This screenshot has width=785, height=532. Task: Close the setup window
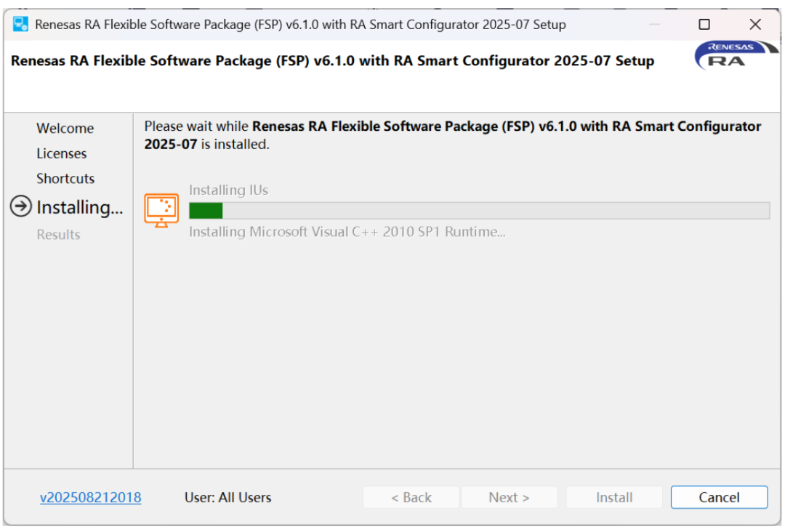tap(755, 24)
